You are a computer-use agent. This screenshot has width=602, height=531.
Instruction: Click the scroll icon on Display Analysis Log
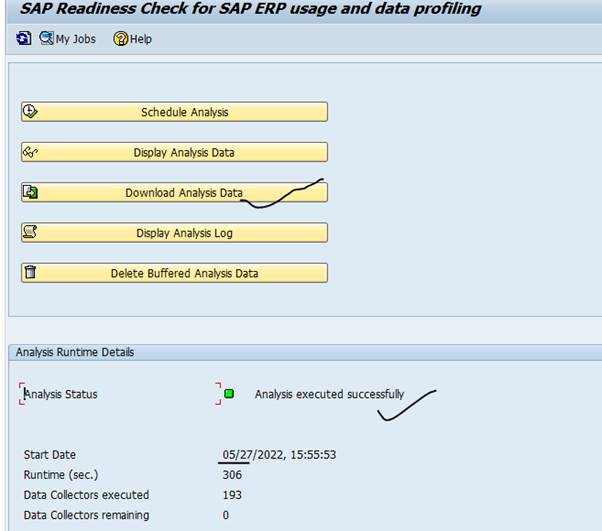point(30,232)
